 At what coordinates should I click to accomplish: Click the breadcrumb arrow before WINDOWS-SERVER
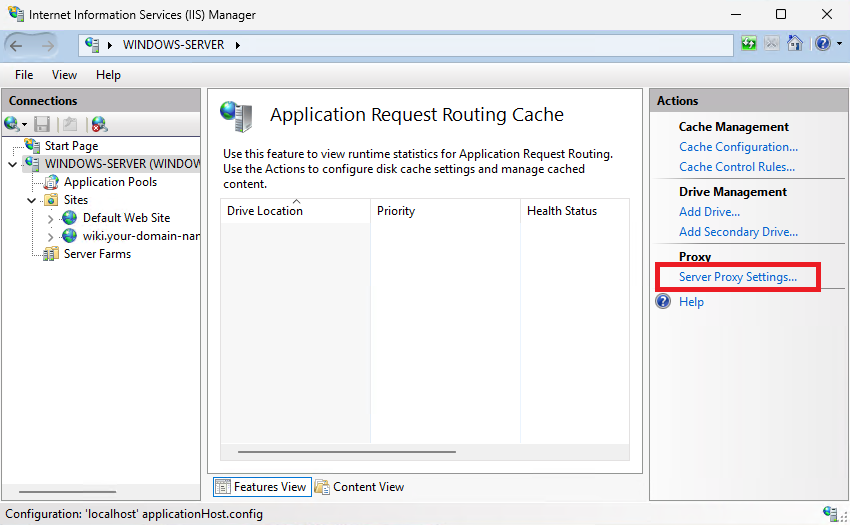click(x=110, y=45)
